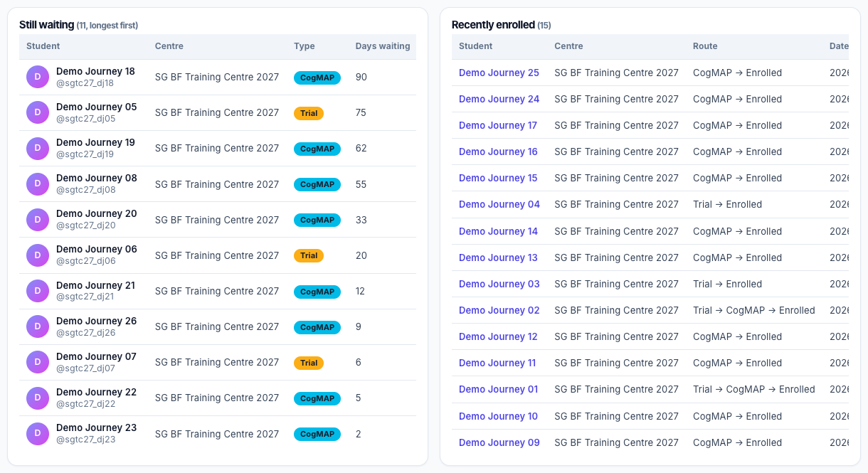
Task: Click the Still waiting heading
Action: 47,25
